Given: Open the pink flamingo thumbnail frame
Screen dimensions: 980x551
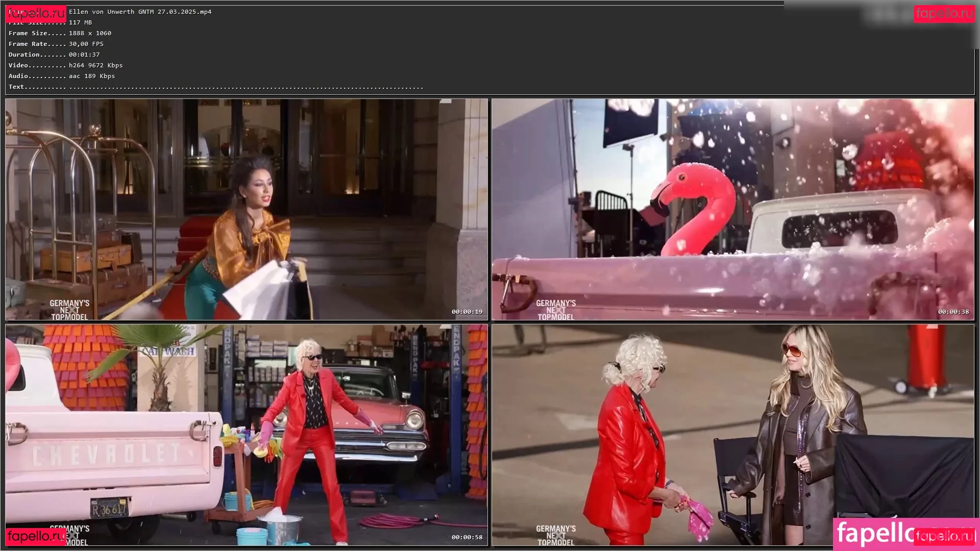Looking at the screenshot, I should coord(732,209).
